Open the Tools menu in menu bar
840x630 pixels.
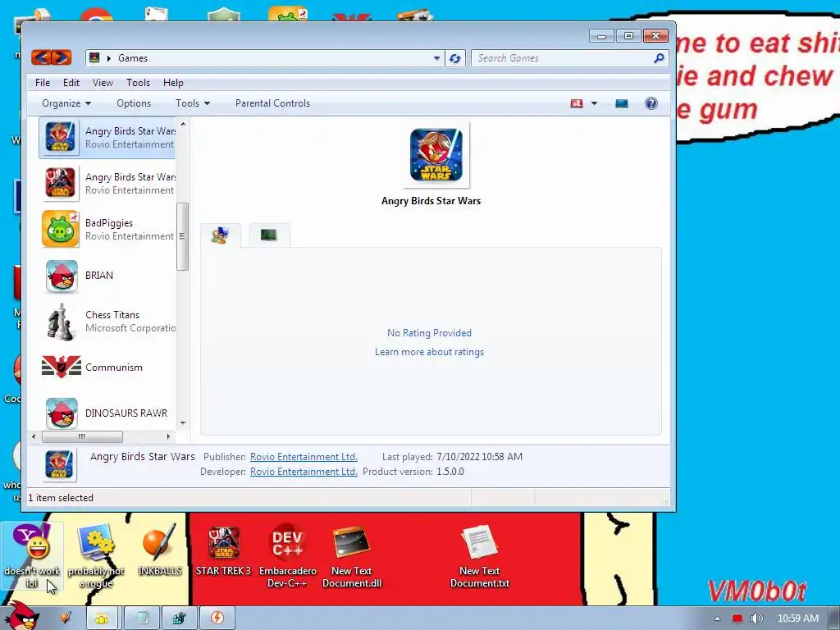coord(138,83)
